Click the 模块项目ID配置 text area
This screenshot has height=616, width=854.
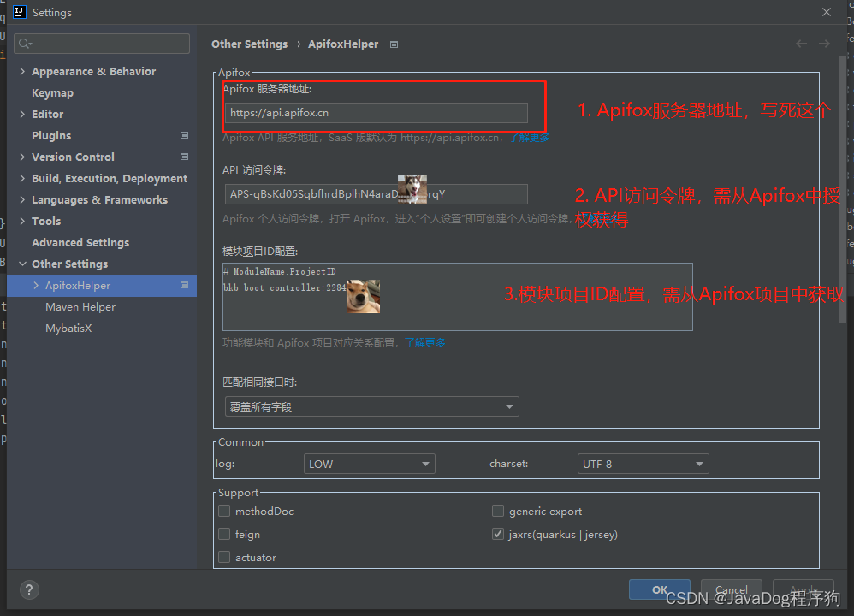pyautogui.click(x=458, y=297)
